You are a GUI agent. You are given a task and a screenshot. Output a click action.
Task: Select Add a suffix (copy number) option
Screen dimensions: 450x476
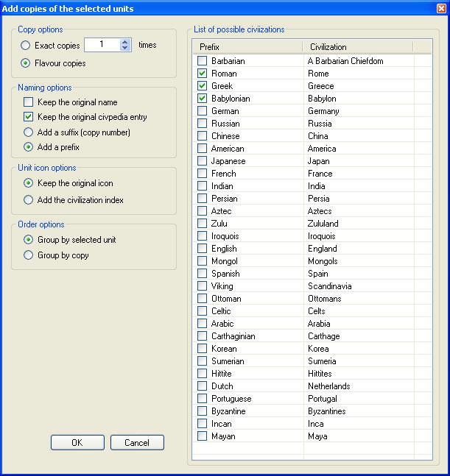28,132
